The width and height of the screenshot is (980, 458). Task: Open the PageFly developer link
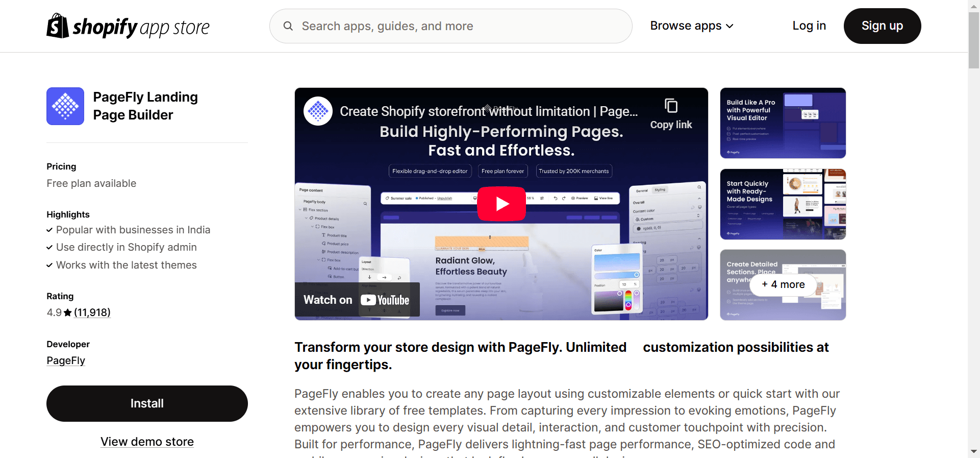click(x=66, y=360)
